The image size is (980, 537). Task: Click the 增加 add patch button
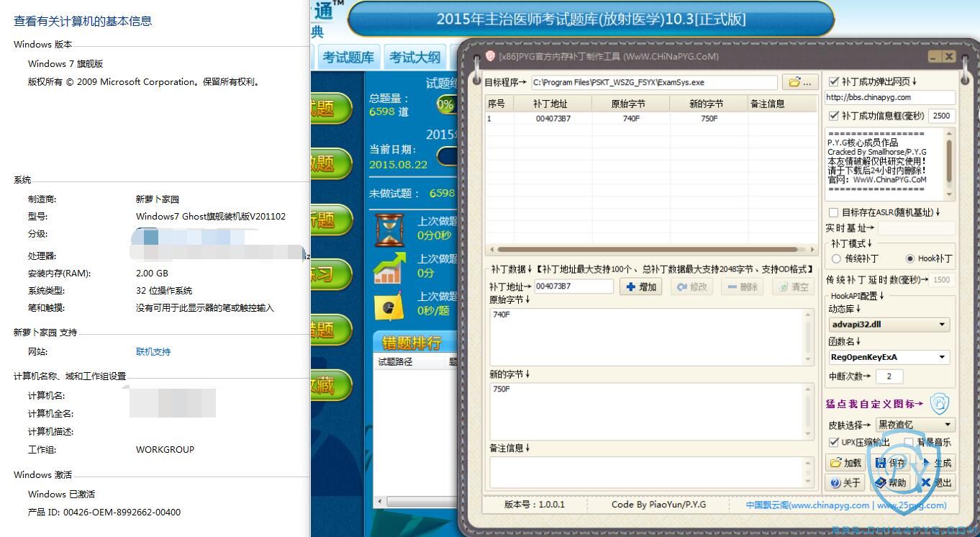coord(641,286)
